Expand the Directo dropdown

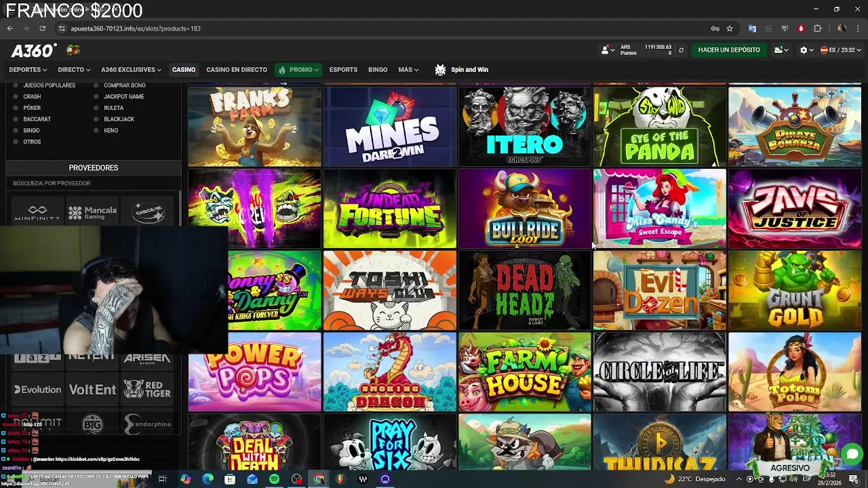point(74,70)
